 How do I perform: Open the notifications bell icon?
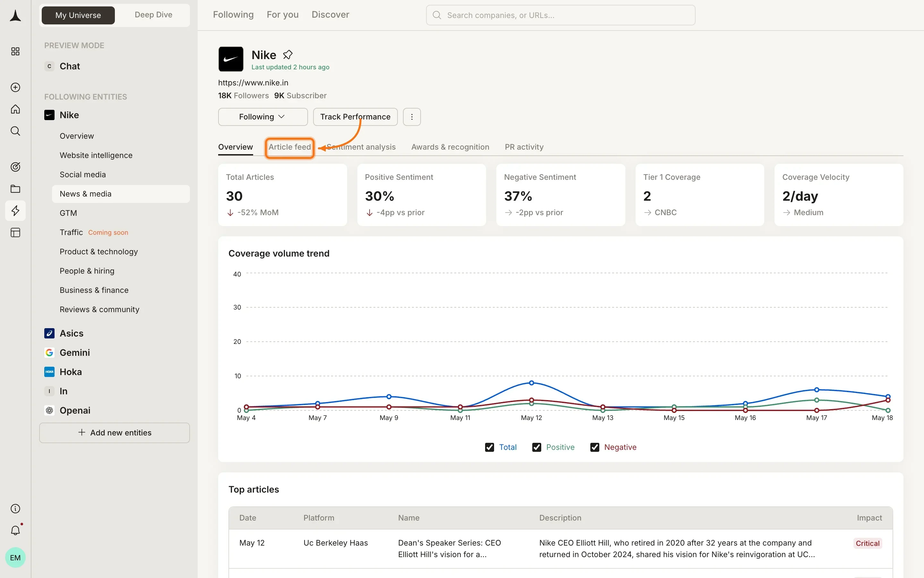pyautogui.click(x=15, y=530)
